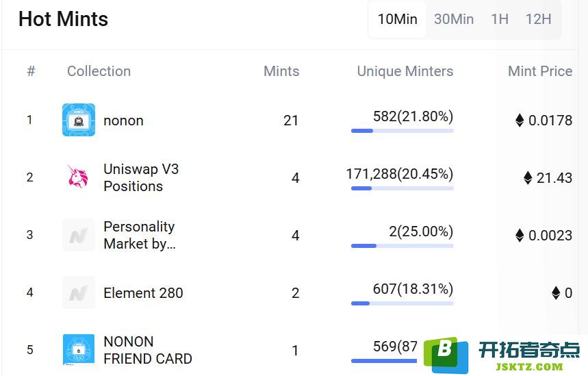Click the Ethereum symbol beside 0.0178
Viewport: 588px width, 376px height.
click(x=520, y=121)
